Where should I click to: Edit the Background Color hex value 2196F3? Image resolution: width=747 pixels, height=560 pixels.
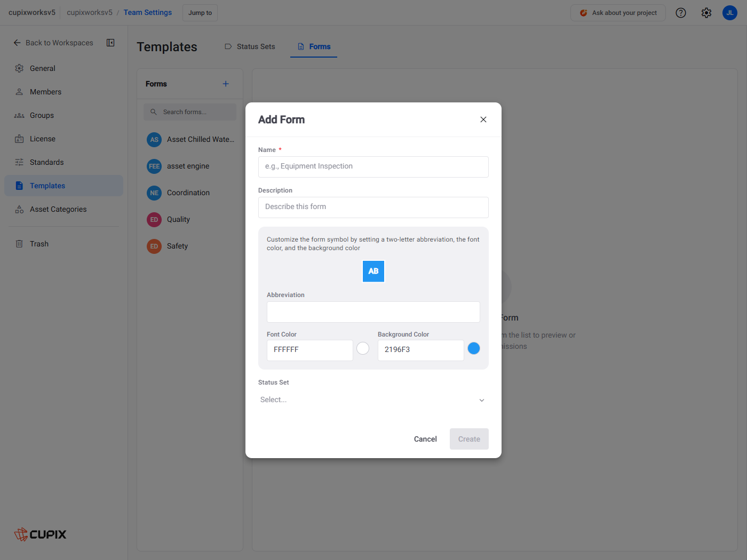[421, 350]
